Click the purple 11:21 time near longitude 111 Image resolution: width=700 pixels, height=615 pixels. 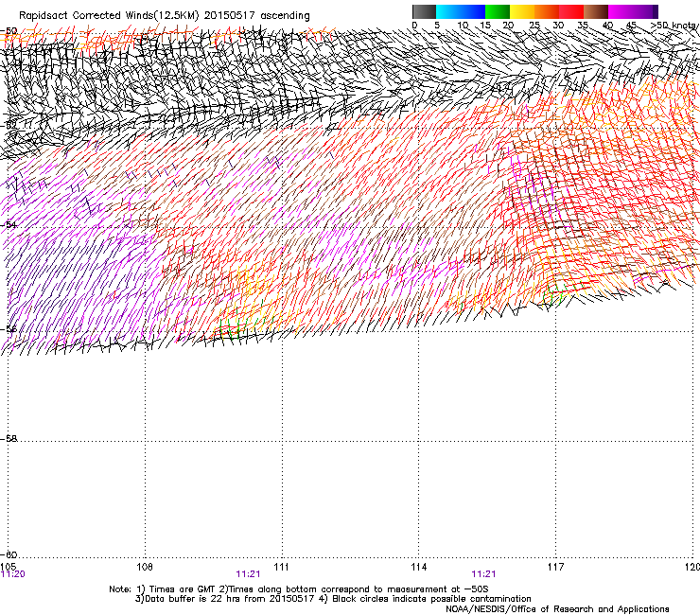pos(248,574)
